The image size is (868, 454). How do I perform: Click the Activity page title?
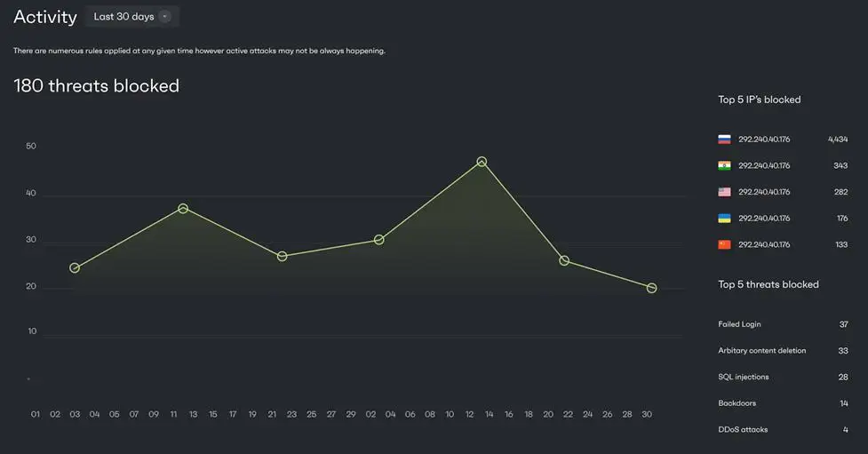45,17
